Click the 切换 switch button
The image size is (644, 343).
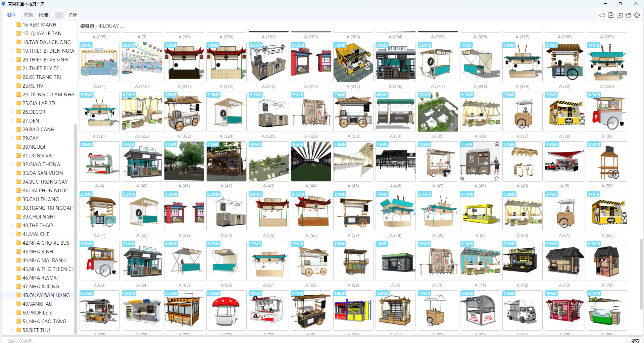(72, 15)
